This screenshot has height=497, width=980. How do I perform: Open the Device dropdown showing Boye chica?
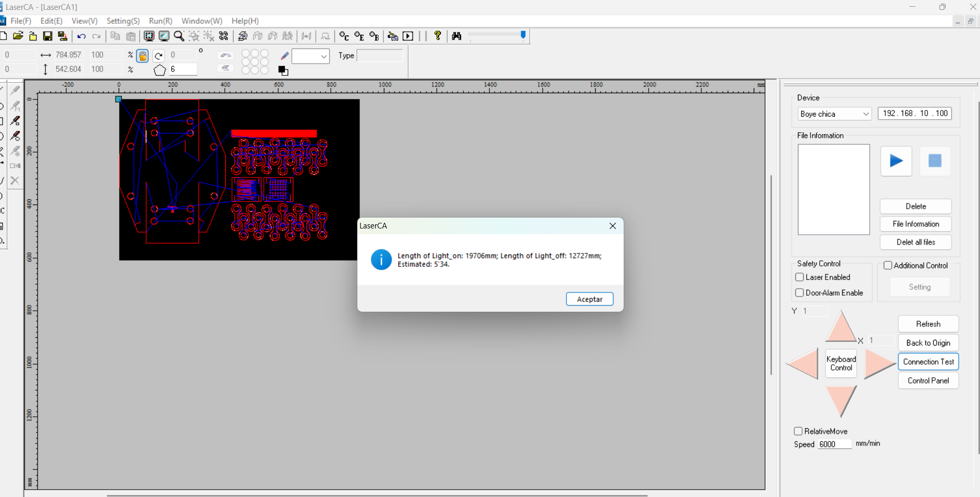[834, 114]
